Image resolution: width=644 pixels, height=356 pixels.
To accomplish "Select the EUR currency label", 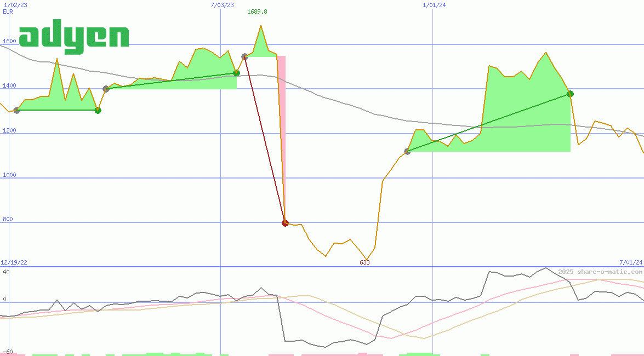I will pyautogui.click(x=7, y=12).
